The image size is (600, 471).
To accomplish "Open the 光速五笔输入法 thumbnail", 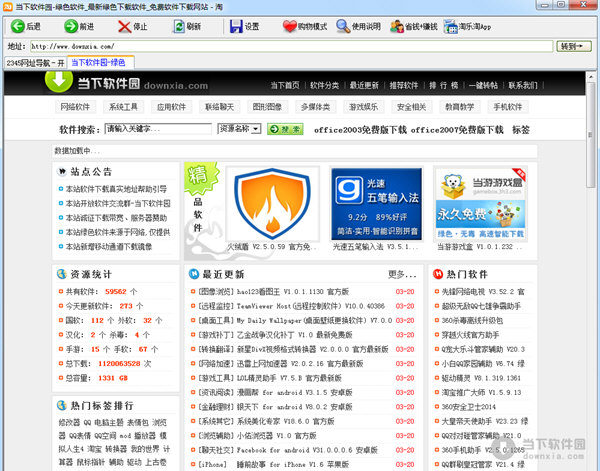I will [377, 204].
